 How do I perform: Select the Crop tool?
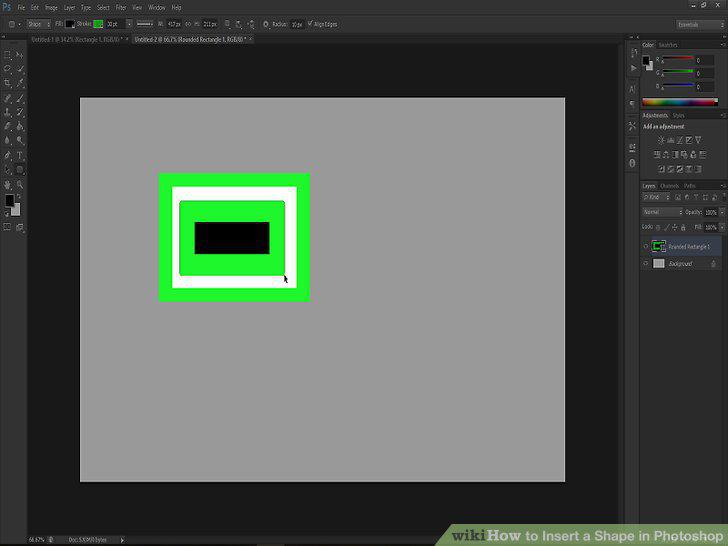[x=7, y=84]
